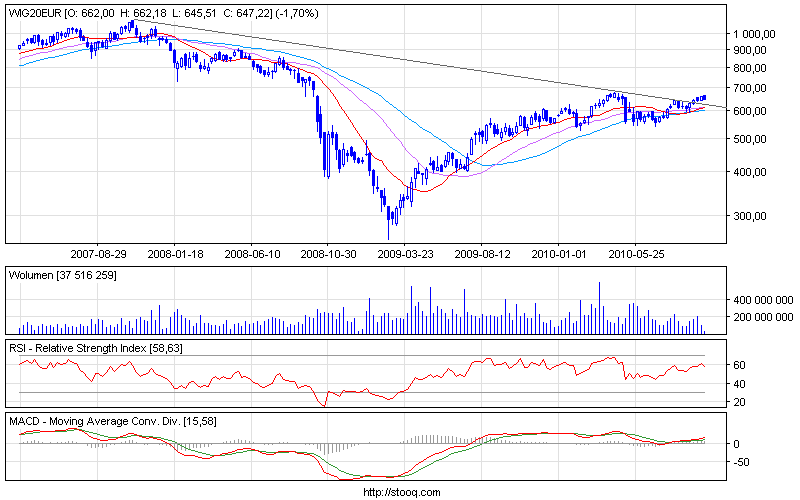Click the 800,00 price axis label
Image resolution: width=800 pixels, height=500 pixels.
[x=750, y=68]
